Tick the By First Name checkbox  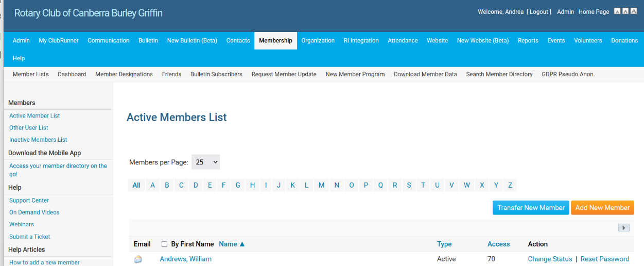[165, 244]
